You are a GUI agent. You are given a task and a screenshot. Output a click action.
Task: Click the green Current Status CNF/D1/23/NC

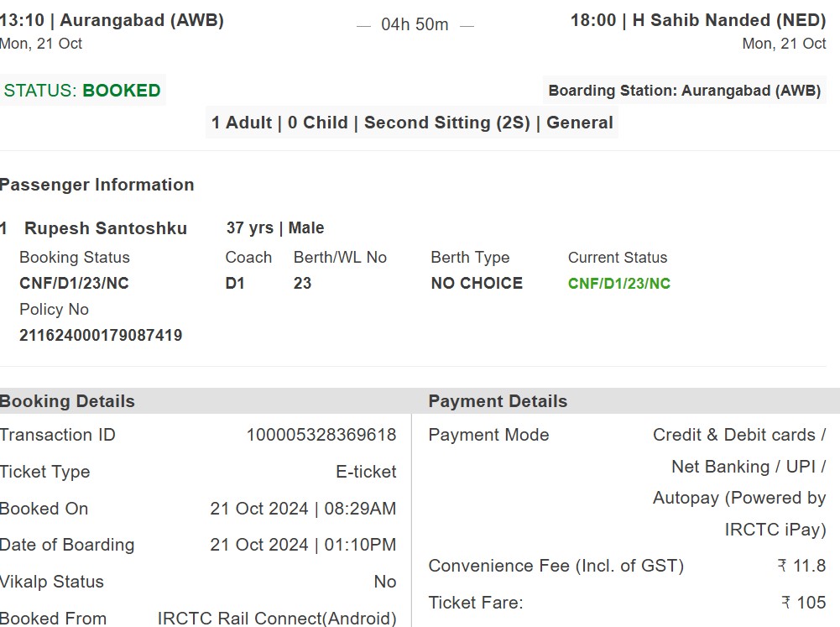click(x=618, y=283)
